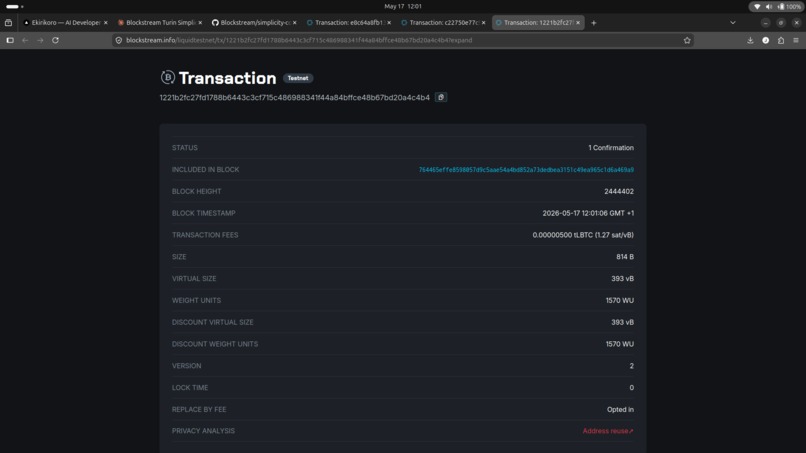Click the Transaction page heading
This screenshot has width=806, height=453.
tap(227, 78)
